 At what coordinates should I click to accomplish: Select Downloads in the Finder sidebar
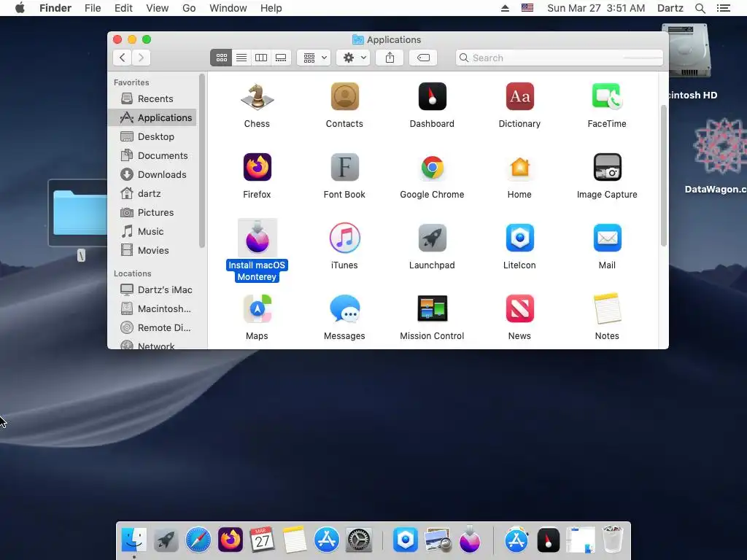click(x=152, y=174)
